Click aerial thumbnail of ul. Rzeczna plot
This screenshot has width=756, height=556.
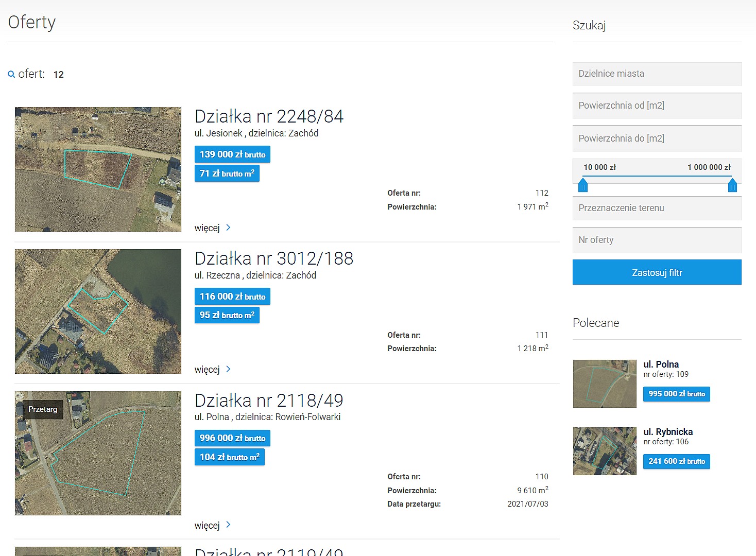coord(98,311)
